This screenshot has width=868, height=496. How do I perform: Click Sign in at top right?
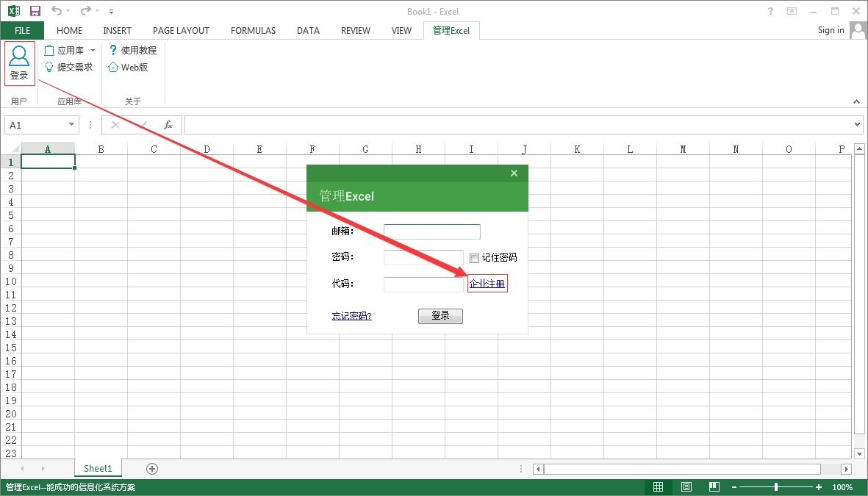(831, 30)
